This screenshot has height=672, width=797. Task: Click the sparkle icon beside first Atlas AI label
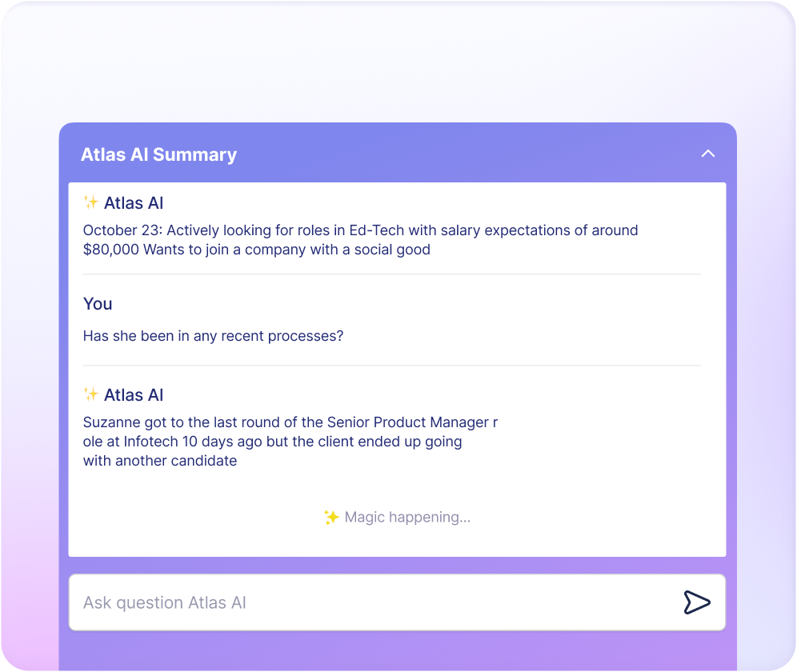click(x=91, y=202)
